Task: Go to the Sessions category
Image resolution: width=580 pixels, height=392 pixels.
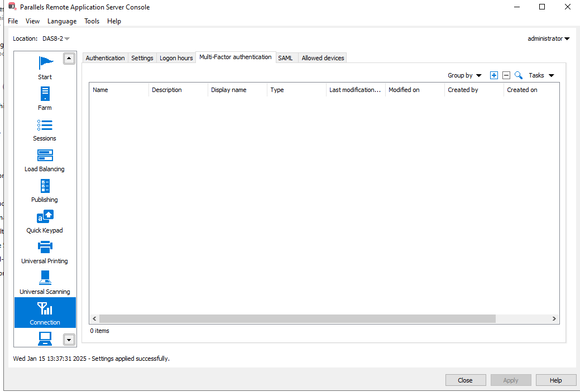Action: point(45,129)
